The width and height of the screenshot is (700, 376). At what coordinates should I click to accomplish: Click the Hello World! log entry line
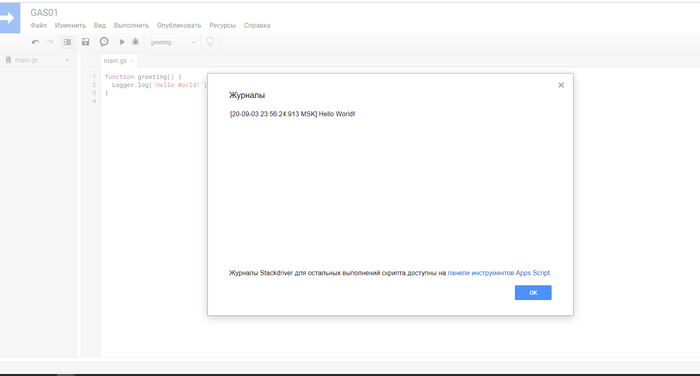click(292, 114)
